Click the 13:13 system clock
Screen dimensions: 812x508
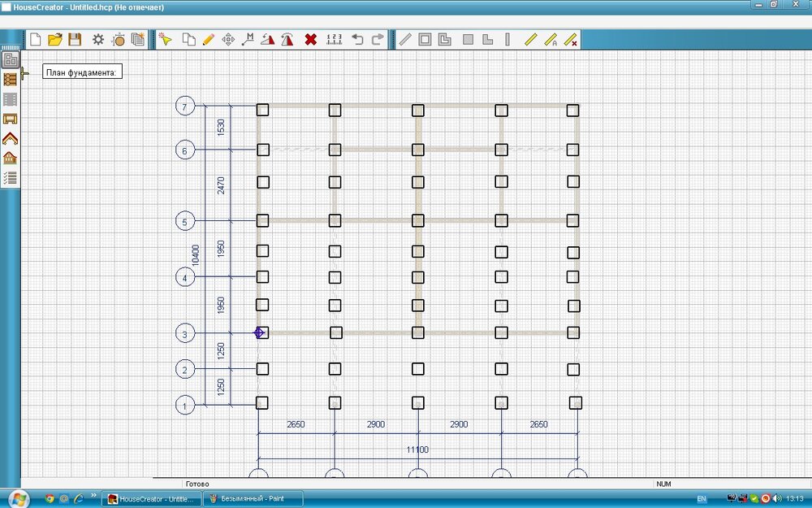(x=794, y=499)
